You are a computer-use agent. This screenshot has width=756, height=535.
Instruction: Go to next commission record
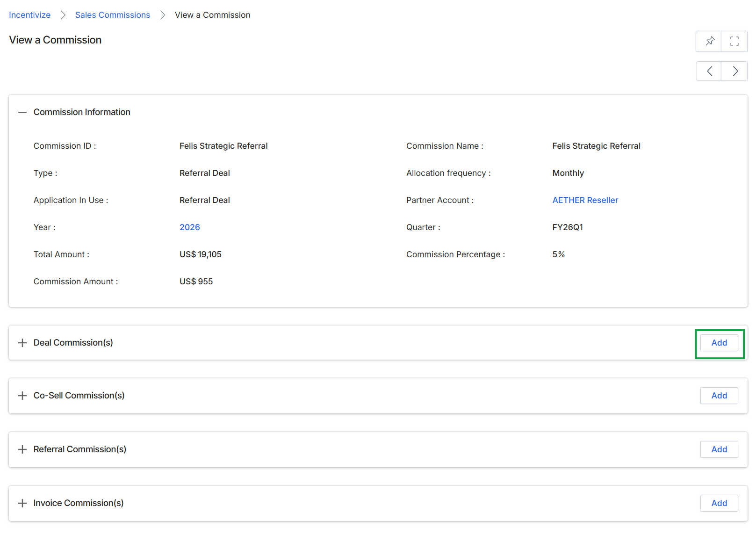[734, 71]
